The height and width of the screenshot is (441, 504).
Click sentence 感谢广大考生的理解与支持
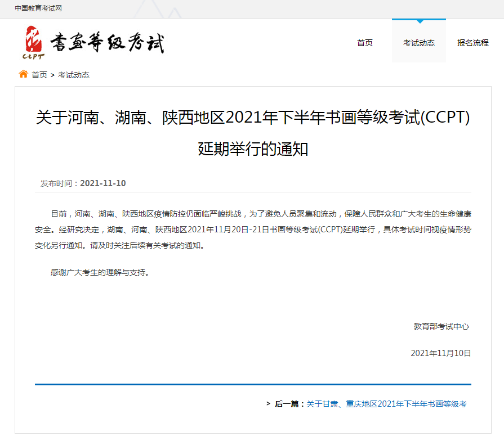(100, 272)
